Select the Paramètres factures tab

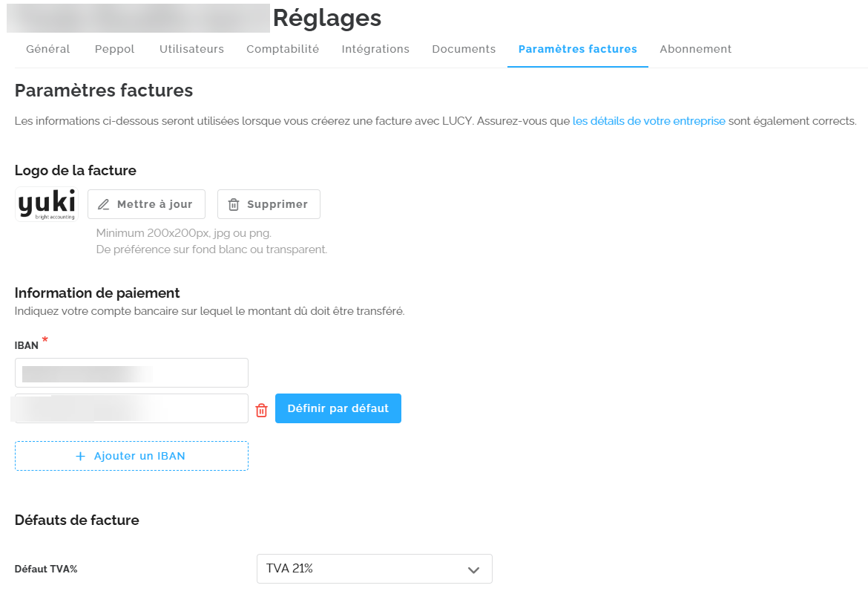point(577,49)
